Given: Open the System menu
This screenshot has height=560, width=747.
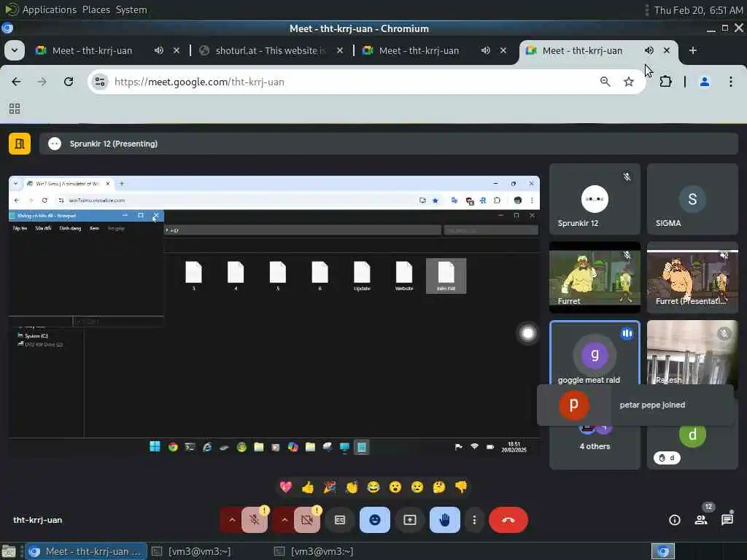Looking at the screenshot, I should [x=131, y=9].
